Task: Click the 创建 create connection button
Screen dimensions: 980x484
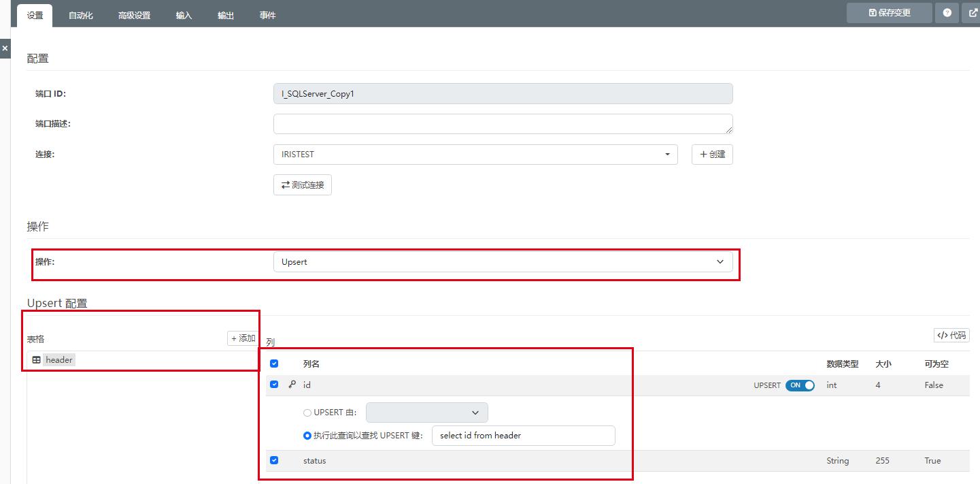Action: (712, 155)
